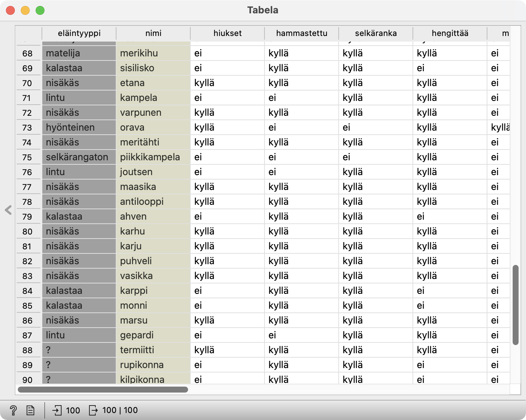This screenshot has width=526, height=420.
Task: Click the input data arrow icon
Action: [x=57, y=410]
